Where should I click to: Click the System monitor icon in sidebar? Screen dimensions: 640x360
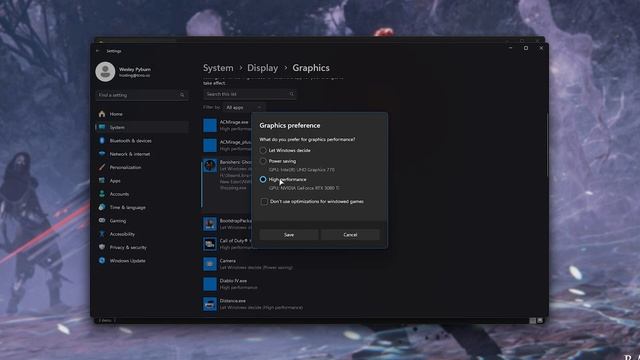pyautogui.click(x=102, y=127)
